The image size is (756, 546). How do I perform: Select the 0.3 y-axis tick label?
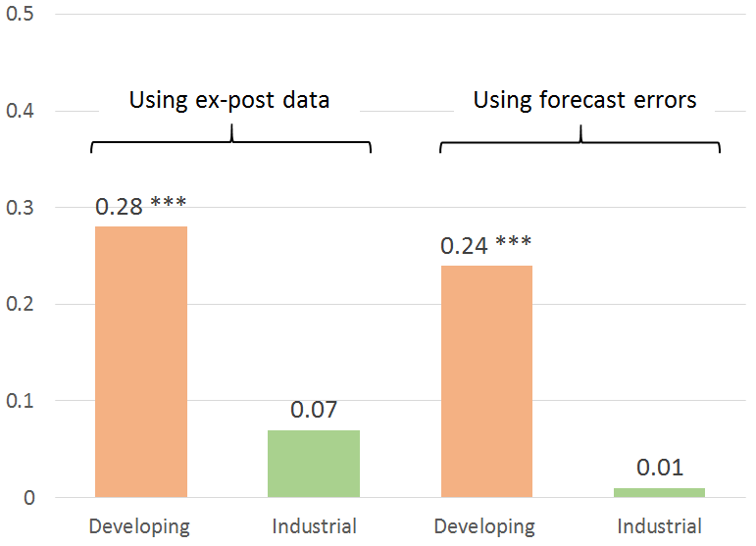[20, 209]
